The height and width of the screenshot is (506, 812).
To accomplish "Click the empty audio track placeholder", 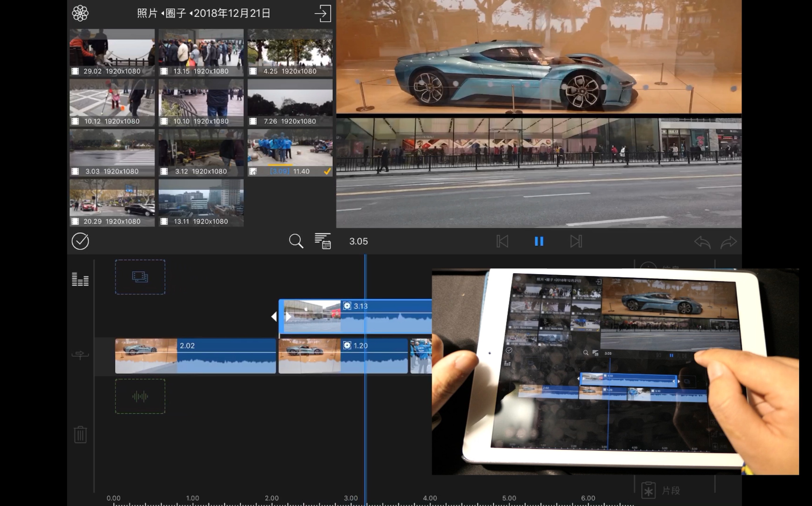I will pos(140,396).
